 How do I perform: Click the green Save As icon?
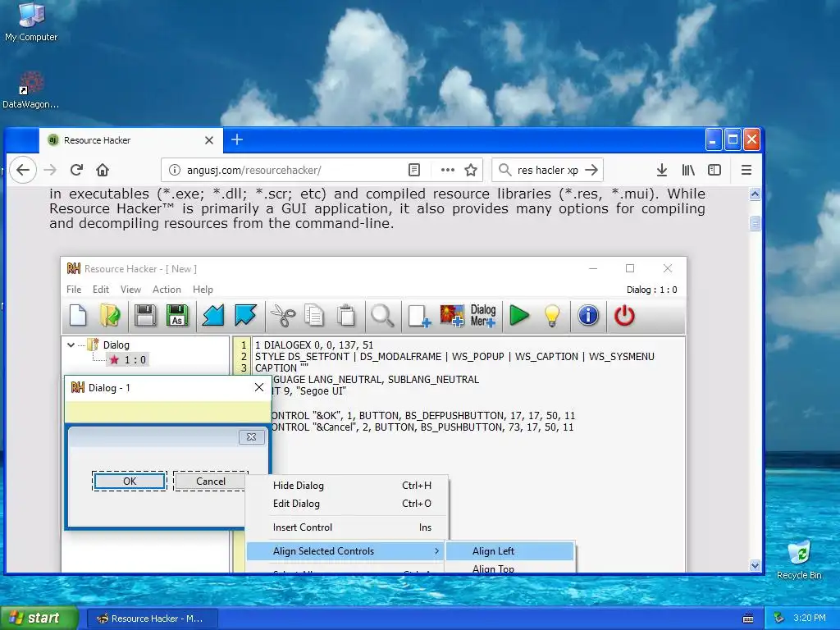(177, 316)
